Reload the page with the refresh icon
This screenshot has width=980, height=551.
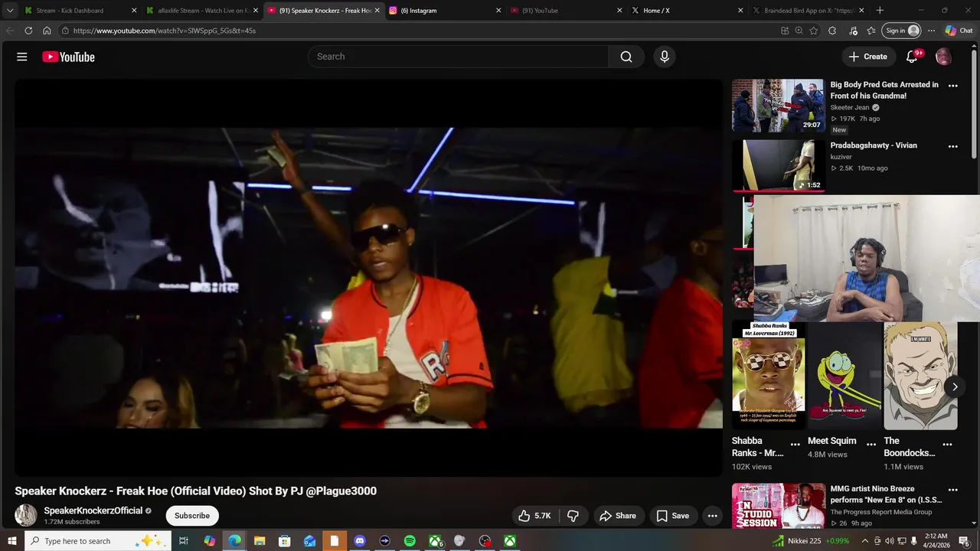click(x=28, y=31)
